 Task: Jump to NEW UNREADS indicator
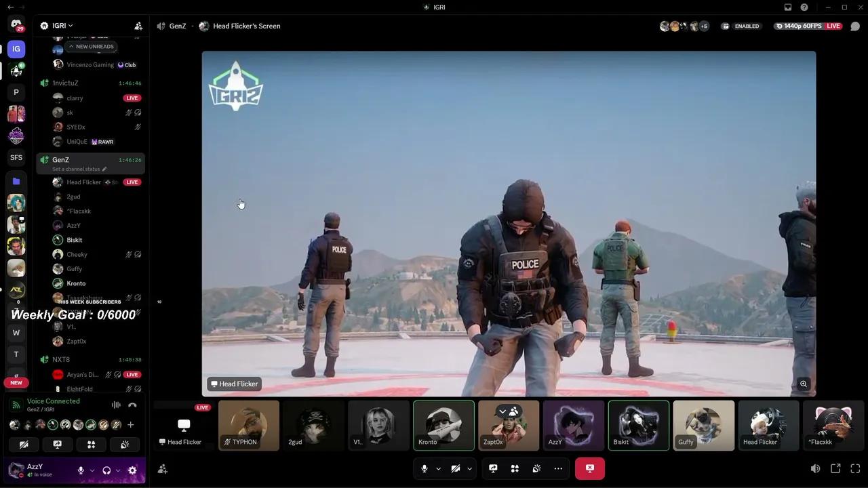[90, 47]
